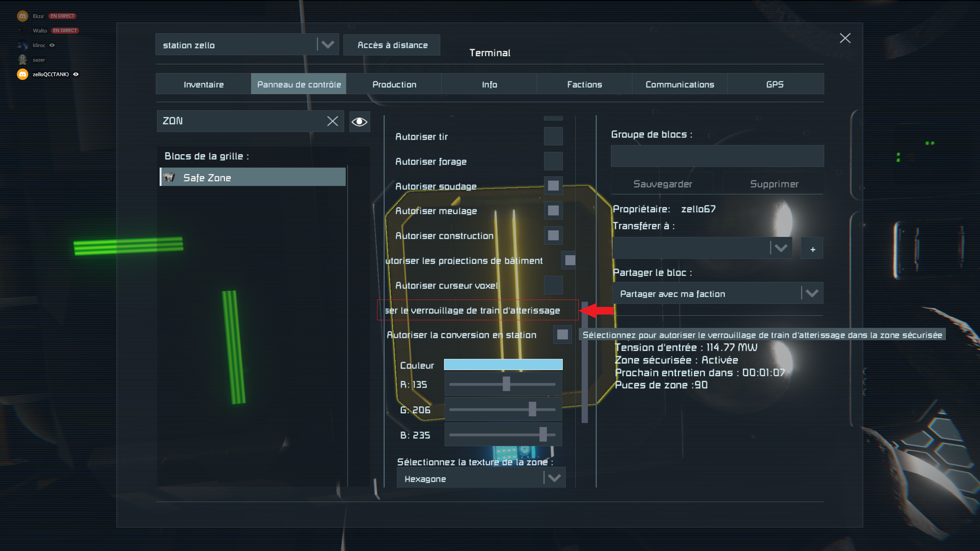
Task: Click Safe Zone block icon
Action: pos(169,177)
